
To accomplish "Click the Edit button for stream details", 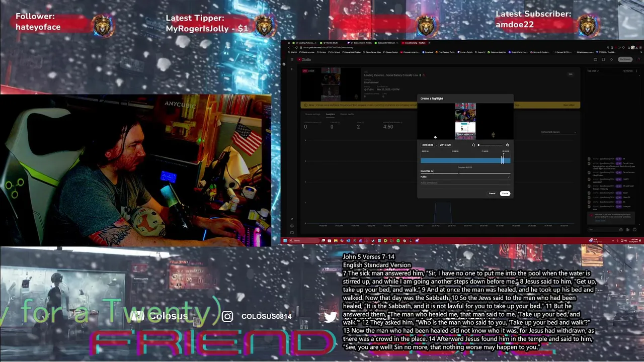I will [571, 74].
